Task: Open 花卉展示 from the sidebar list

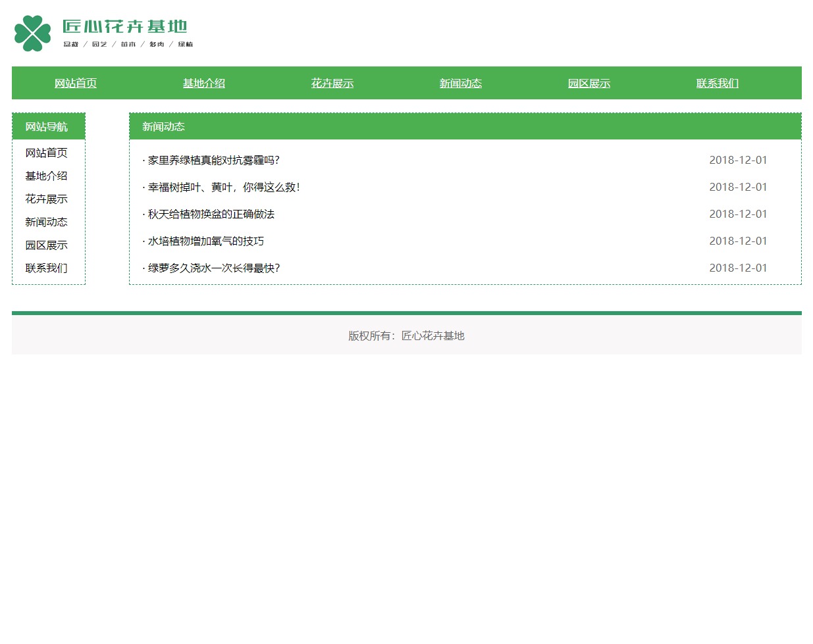Action: click(47, 199)
